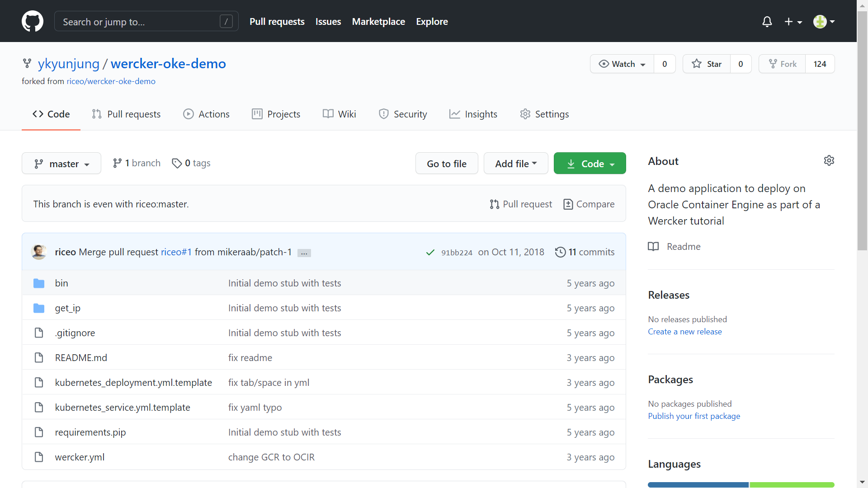Click the About settings gear icon

coord(829,160)
